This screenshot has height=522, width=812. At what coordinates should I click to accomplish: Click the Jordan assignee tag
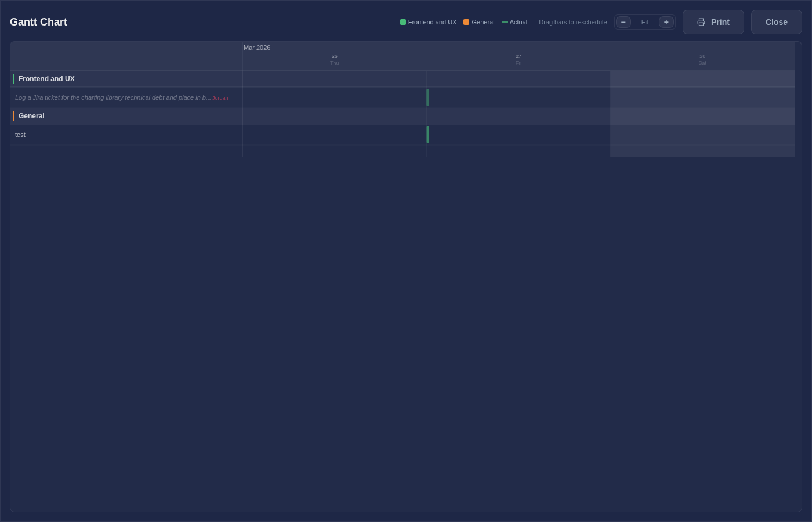(220, 98)
